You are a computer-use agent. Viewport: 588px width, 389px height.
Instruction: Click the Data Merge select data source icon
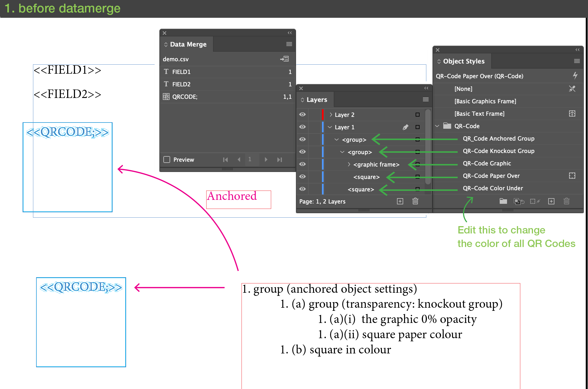(x=284, y=59)
